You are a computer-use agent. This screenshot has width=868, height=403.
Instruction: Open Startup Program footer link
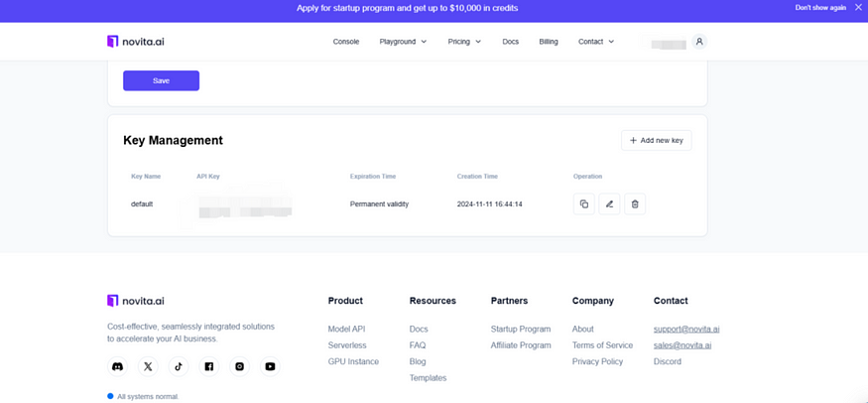pos(521,329)
